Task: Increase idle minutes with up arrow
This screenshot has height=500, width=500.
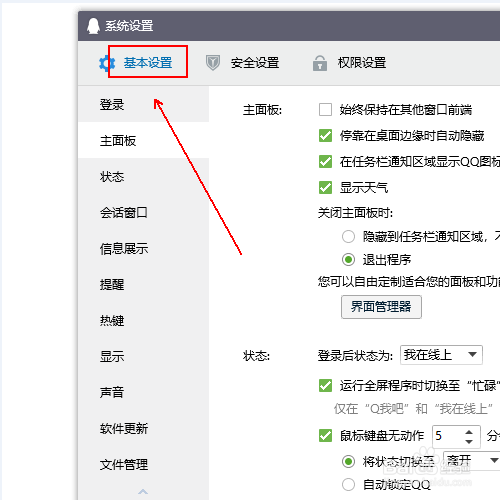Action: pos(469,432)
